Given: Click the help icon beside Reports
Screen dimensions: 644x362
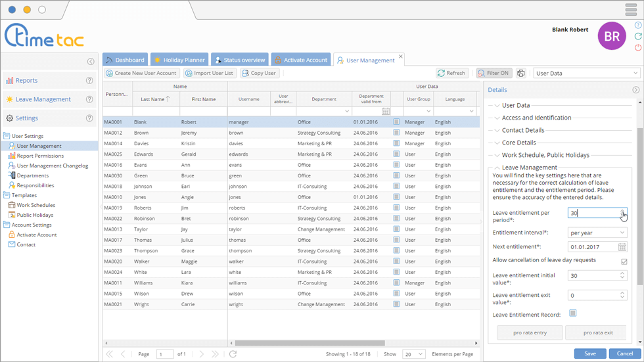Looking at the screenshot, I should (x=90, y=81).
